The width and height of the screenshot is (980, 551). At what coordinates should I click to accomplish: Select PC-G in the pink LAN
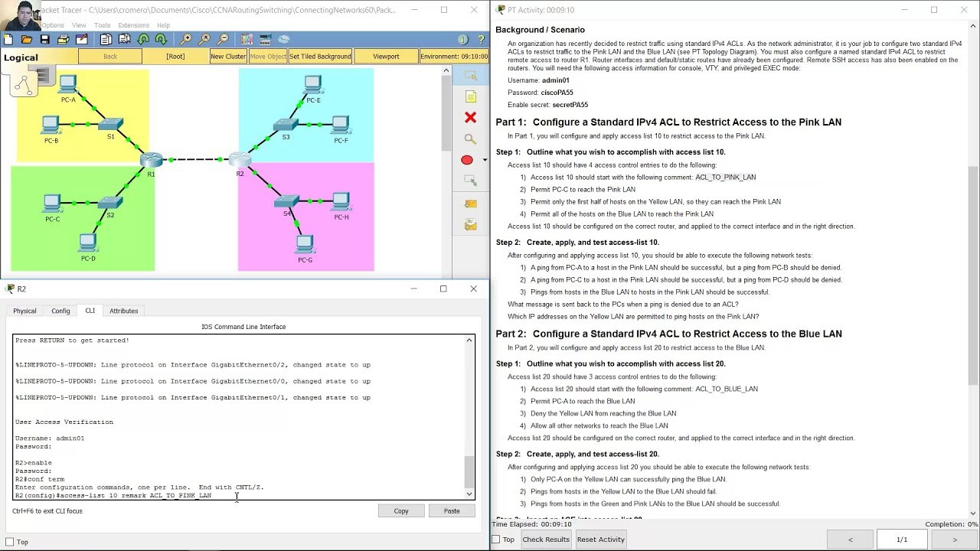[305, 245]
